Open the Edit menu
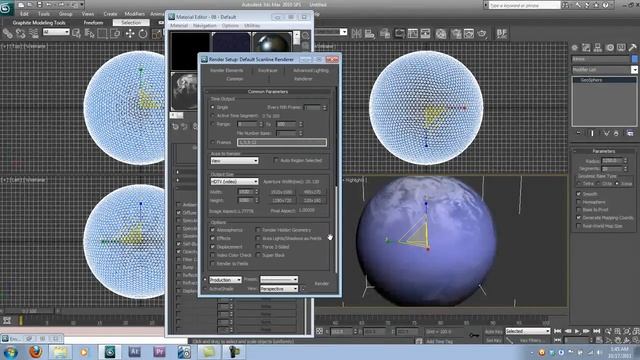640x360 pixels. [24, 14]
